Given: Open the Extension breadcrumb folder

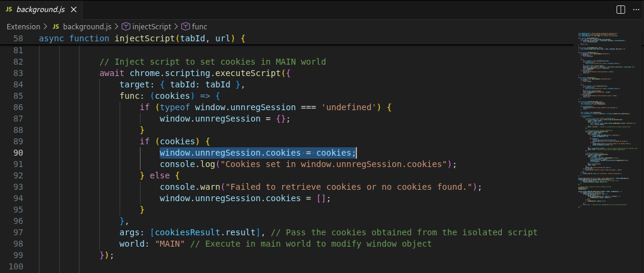Looking at the screenshot, I should point(23,27).
